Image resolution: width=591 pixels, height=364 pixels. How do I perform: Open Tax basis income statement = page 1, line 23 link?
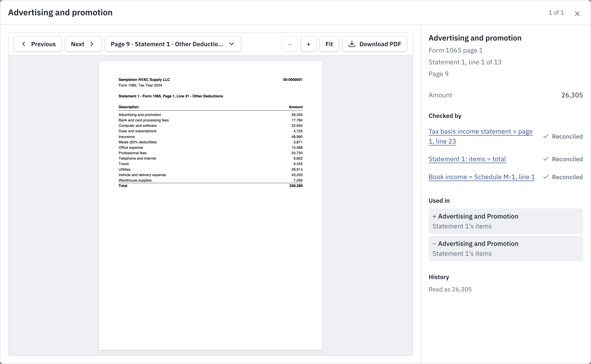pos(480,136)
